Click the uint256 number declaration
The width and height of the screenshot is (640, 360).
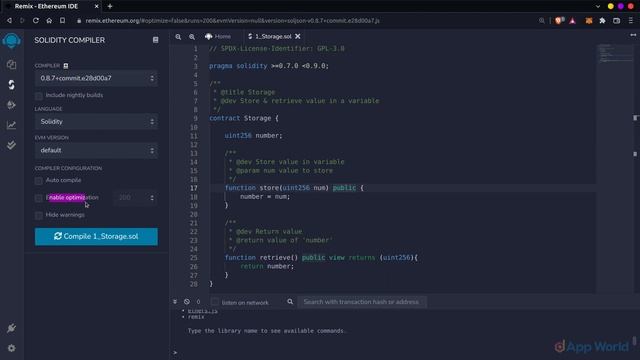click(253, 136)
